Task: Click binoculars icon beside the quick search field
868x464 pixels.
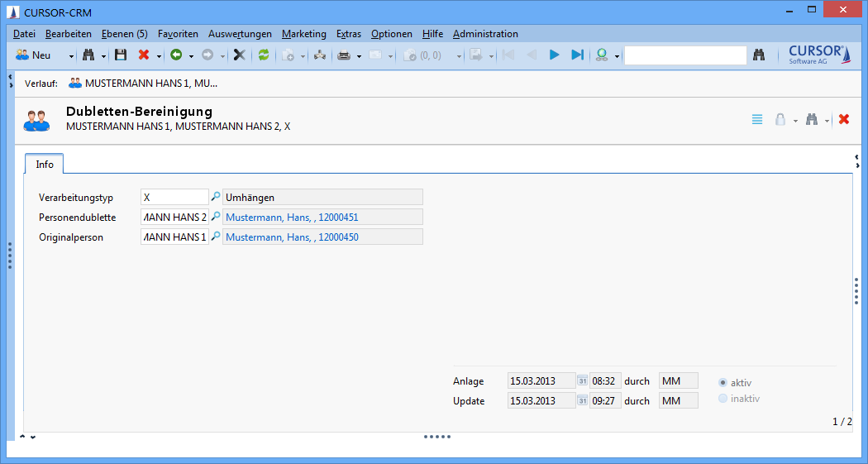Action: pos(760,55)
